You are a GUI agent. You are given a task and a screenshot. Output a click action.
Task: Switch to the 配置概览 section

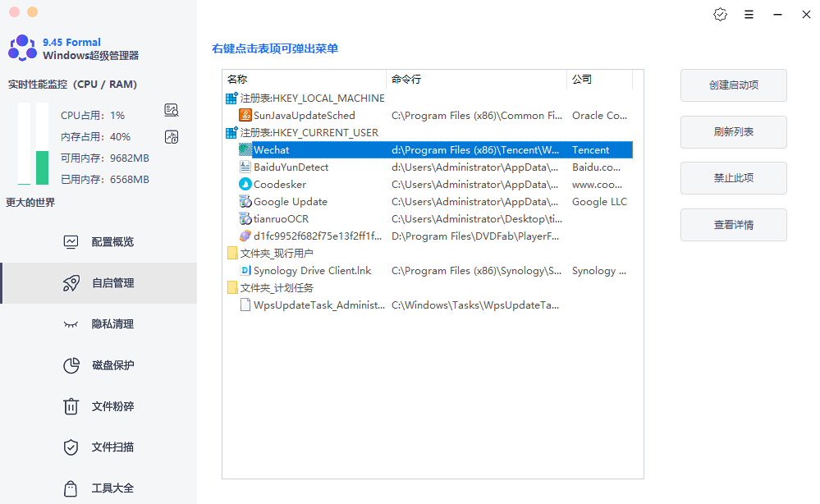point(71,241)
